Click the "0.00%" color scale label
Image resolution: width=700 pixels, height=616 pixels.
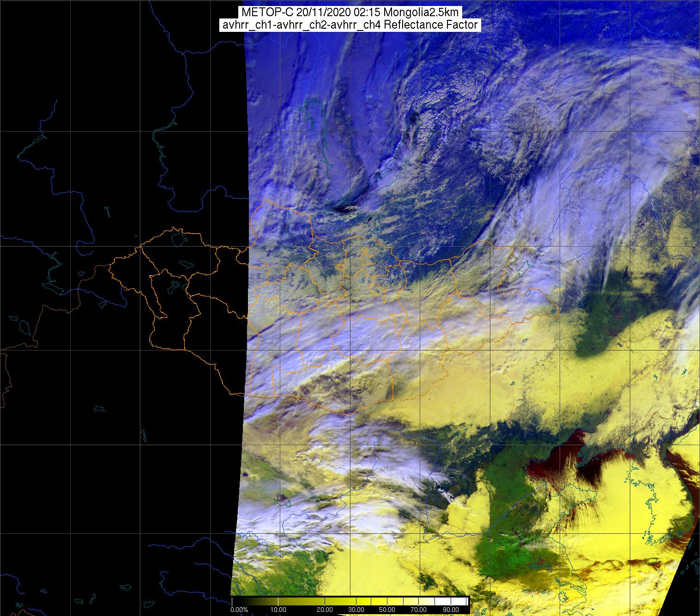tap(239, 610)
